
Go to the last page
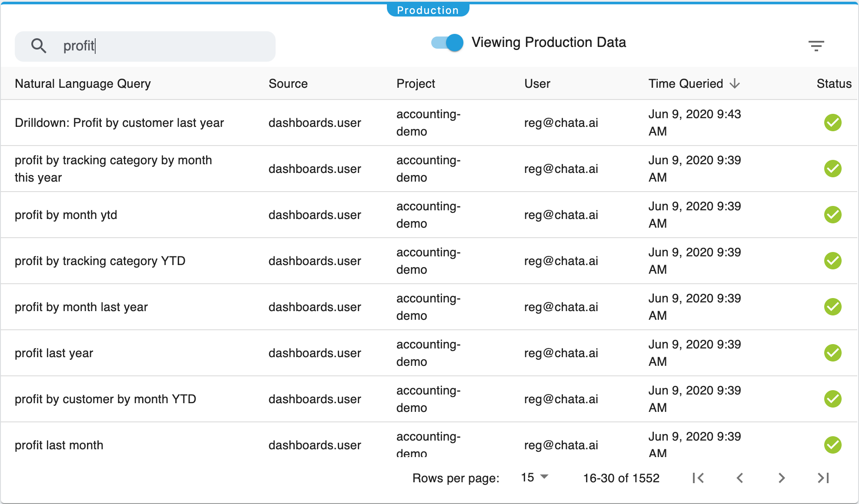coord(823,478)
